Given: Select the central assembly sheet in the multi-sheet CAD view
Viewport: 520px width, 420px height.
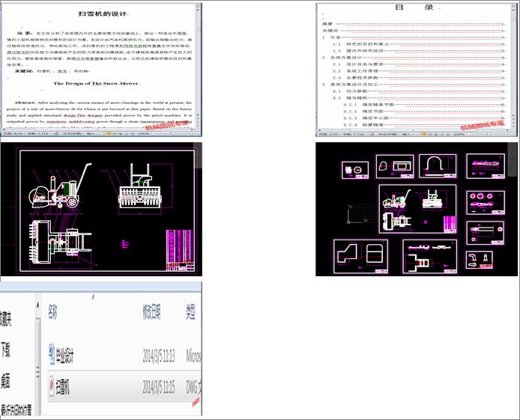Looking at the screenshot, I should (417, 209).
